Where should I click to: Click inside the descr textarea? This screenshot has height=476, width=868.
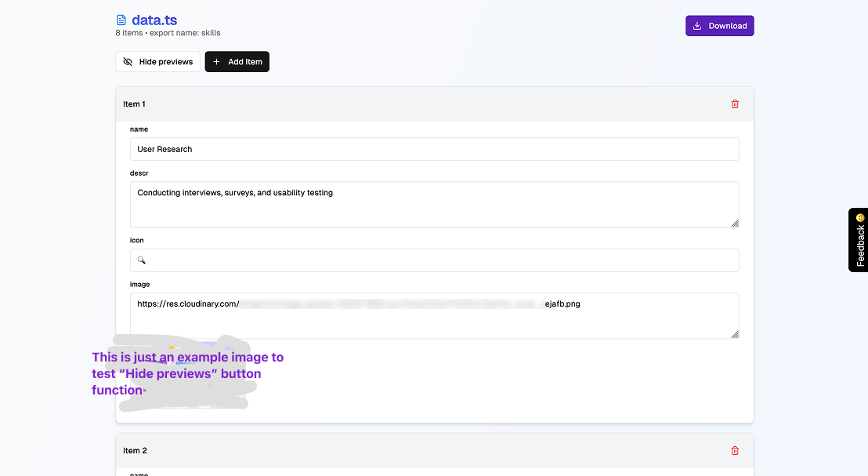pyautogui.click(x=434, y=200)
